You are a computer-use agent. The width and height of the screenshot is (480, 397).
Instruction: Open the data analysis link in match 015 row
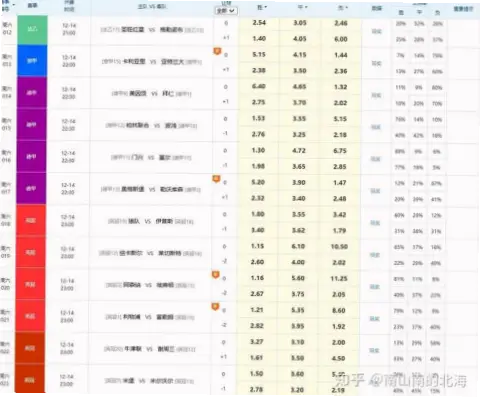(376, 127)
